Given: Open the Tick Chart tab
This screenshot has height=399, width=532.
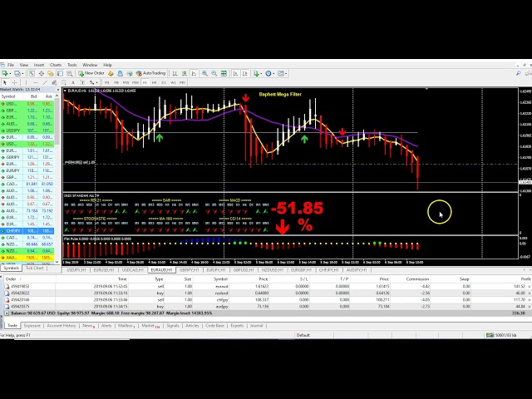Looking at the screenshot, I should coord(35,268).
